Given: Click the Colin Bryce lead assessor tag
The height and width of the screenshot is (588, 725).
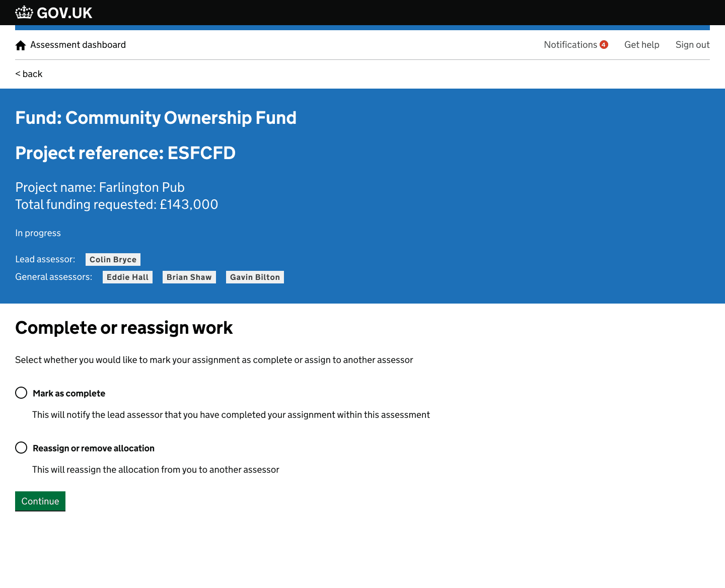Looking at the screenshot, I should click(x=113, y=259).
